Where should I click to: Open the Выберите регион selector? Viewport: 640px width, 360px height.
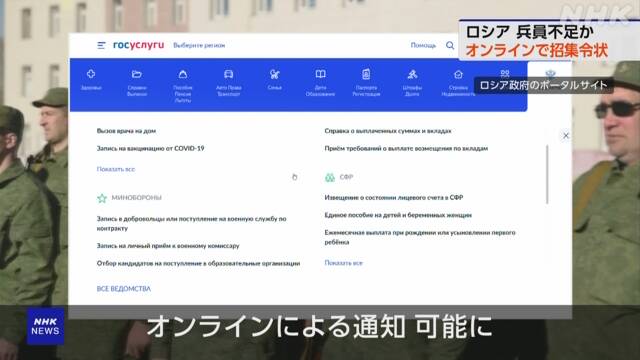(199, 45)
